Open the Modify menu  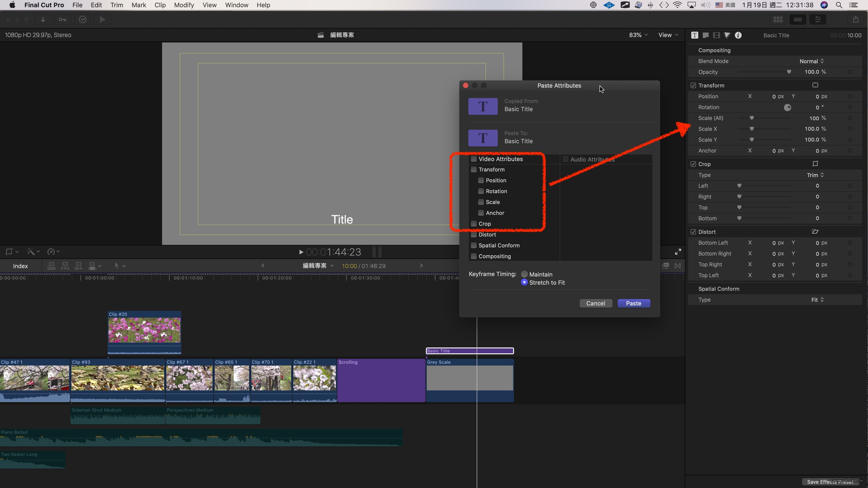click(x=184, y=5)
